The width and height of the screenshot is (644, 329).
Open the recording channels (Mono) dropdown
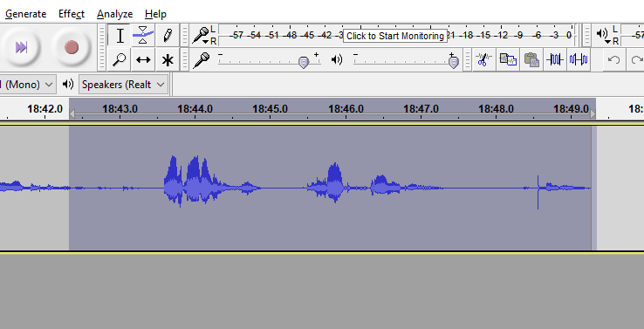pos(28,85)
